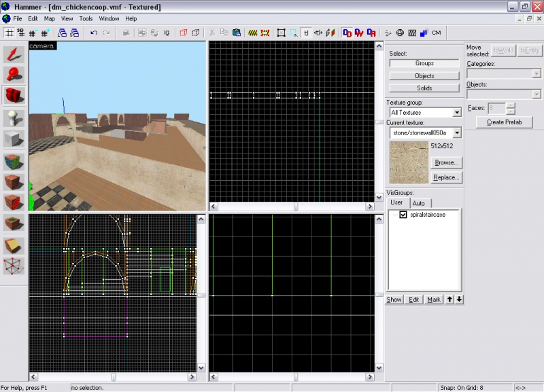Toggle the scaling texture lock button

(x=318, y=33)
